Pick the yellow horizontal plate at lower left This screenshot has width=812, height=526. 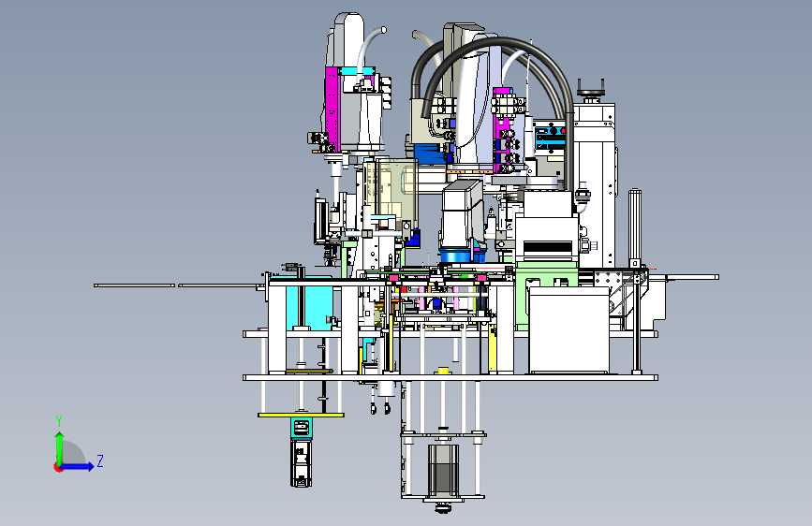pos(301,416)
